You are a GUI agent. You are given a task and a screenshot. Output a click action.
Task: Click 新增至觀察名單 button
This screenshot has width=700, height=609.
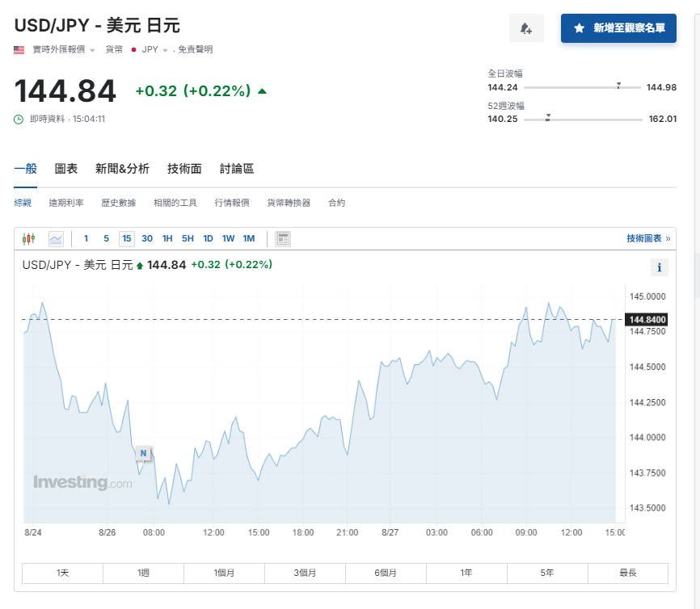(618, 28)
